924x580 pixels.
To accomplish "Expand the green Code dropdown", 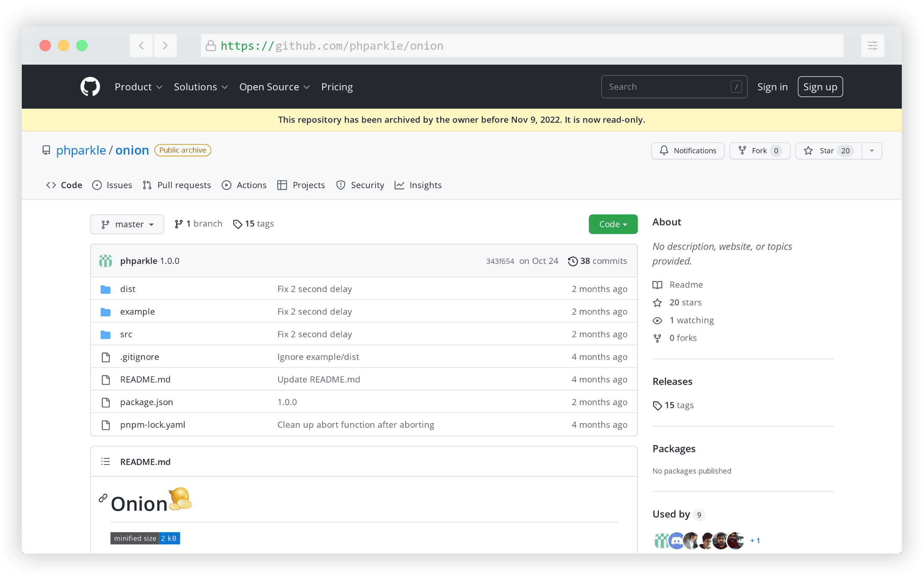I will (613, 225).
